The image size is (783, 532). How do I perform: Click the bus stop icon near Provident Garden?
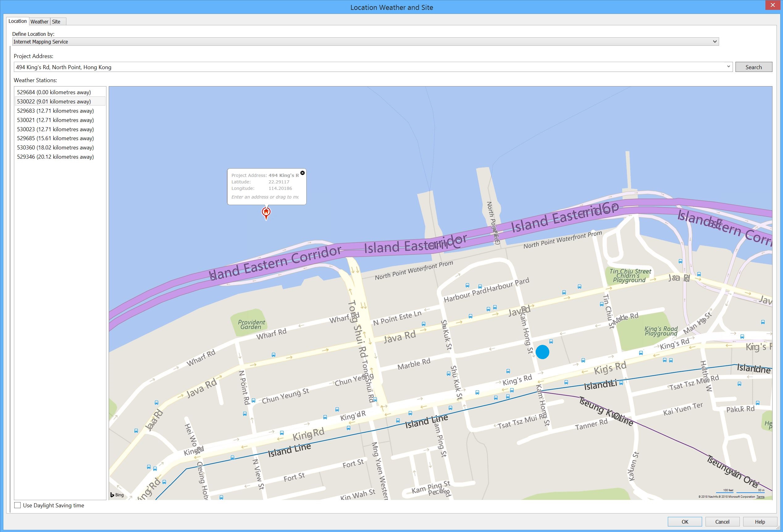click(x=273, y=354)
